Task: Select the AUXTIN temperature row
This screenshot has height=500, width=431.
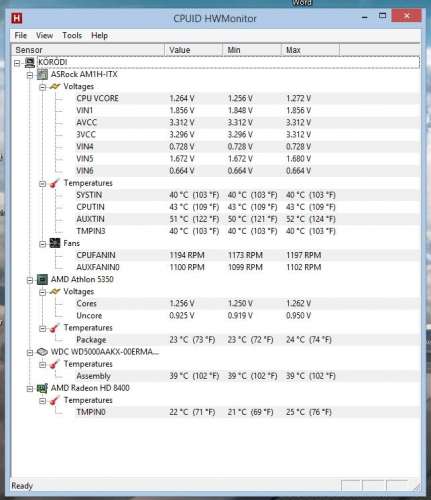Action: coord(247,219)
